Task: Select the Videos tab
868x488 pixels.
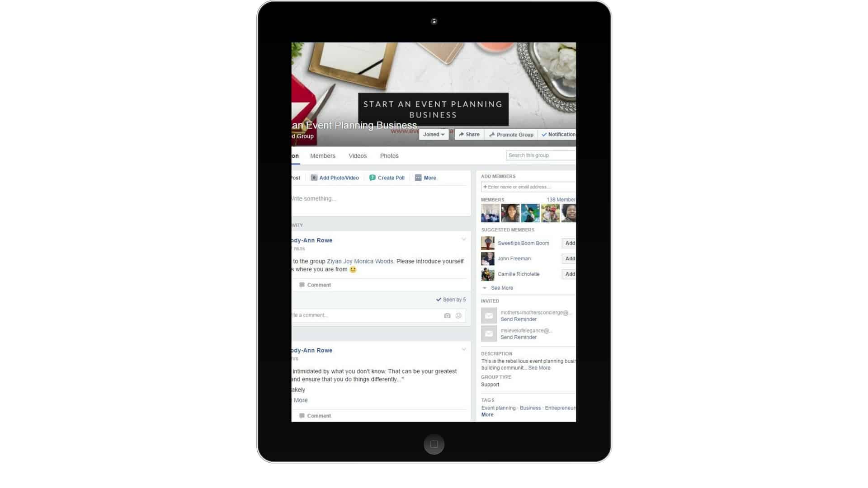Action: [x=357, y=155]
